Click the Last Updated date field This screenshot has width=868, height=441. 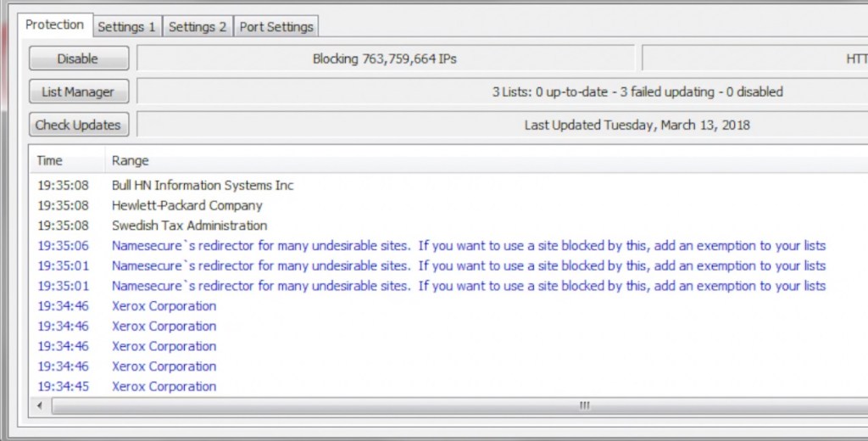(502, 125)
